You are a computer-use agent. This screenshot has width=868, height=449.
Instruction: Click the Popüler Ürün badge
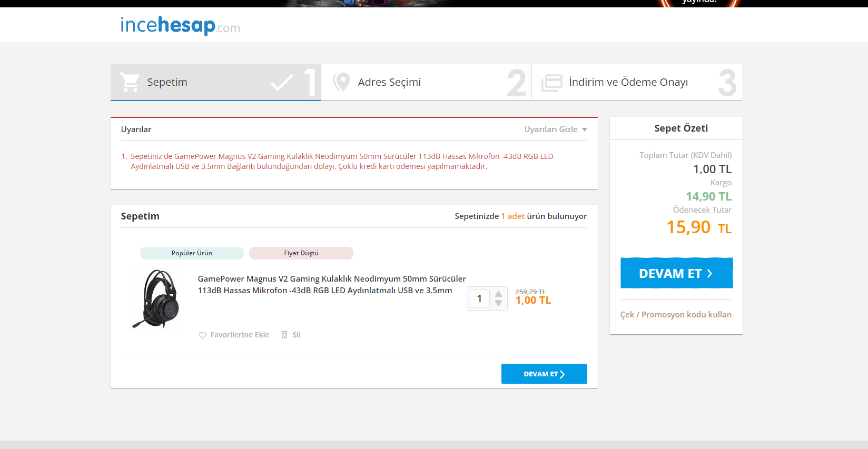tap(192, 253)
